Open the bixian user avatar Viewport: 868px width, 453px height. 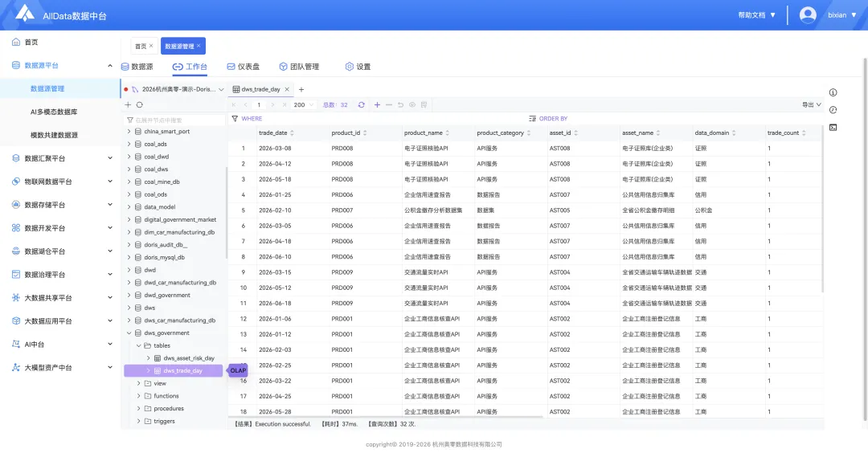click(808, 15)
